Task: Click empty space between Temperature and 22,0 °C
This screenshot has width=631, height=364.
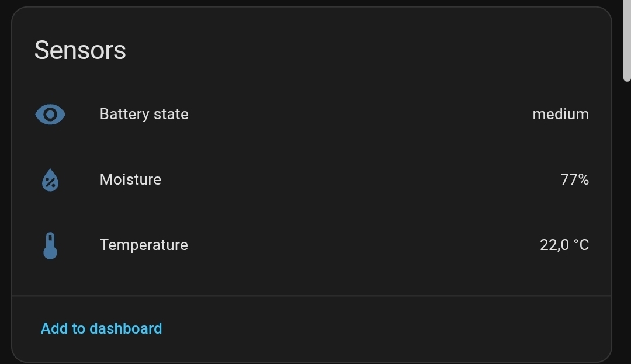Action: coord(351,245)
